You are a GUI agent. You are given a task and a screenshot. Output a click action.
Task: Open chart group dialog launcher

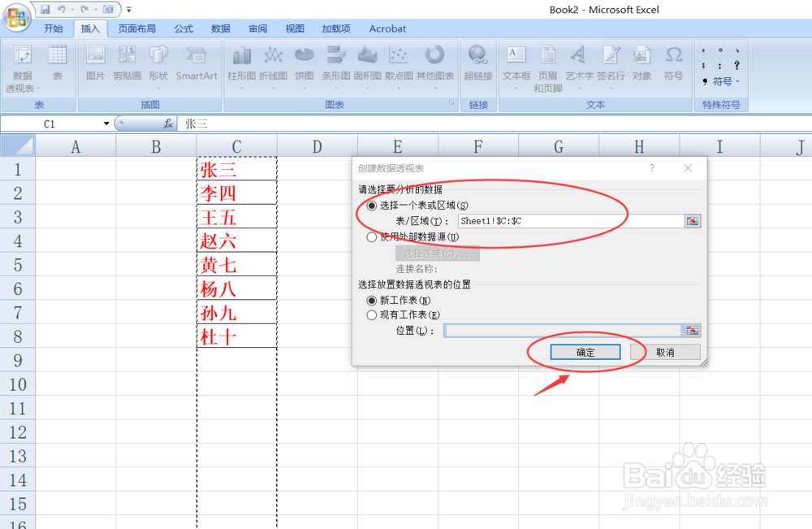pyautogui.click(x=451, y=104)
